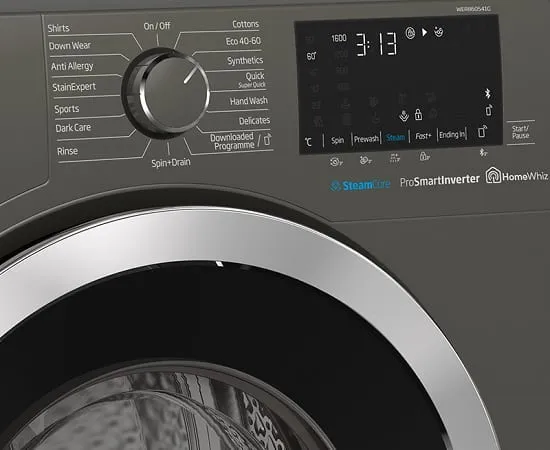Screen dimensions: 550x450
Task: Tap the temperature °C icon
Action: point(308,142)
